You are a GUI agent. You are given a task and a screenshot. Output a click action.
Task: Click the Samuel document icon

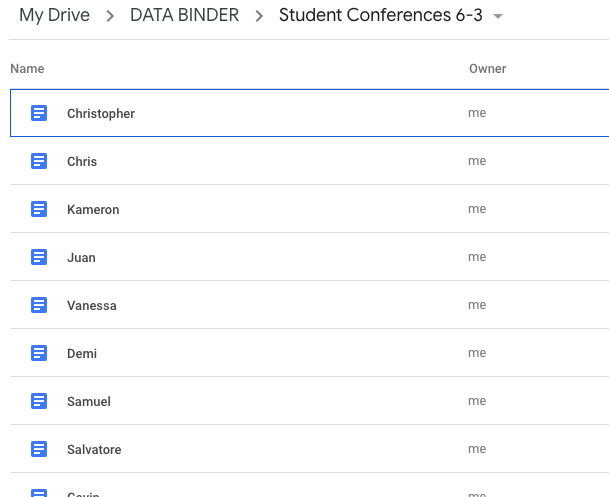39,401
